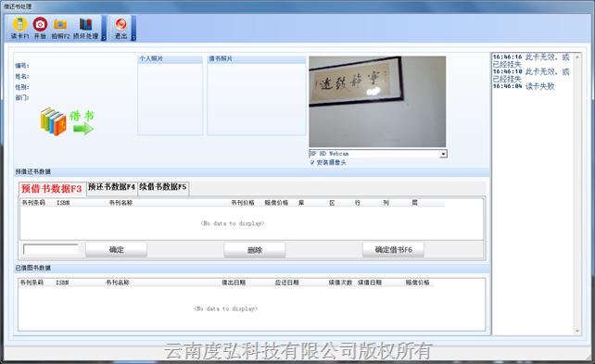
Task: Switch to the 续借书数据F5 tab
Action: click(163, 187)
